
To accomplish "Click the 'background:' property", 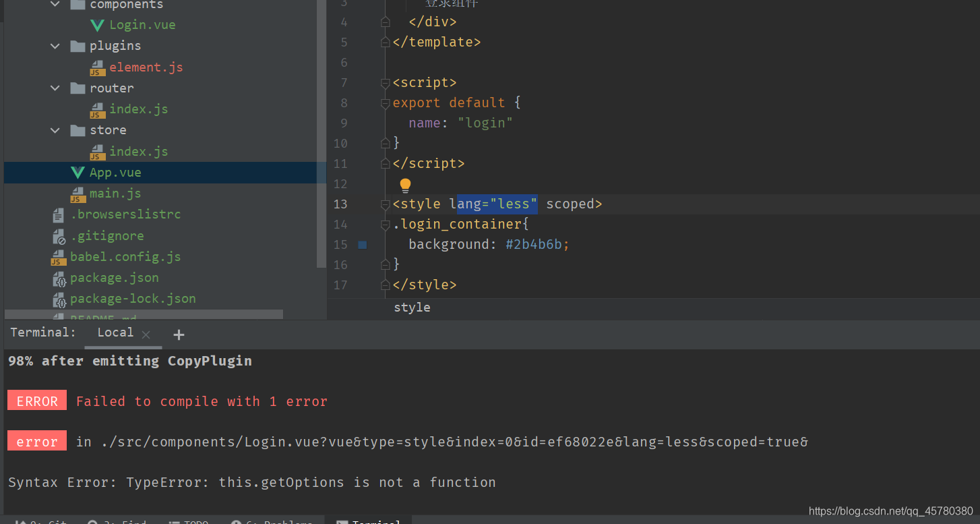I will pyautogui.click(x=453, y=244).
